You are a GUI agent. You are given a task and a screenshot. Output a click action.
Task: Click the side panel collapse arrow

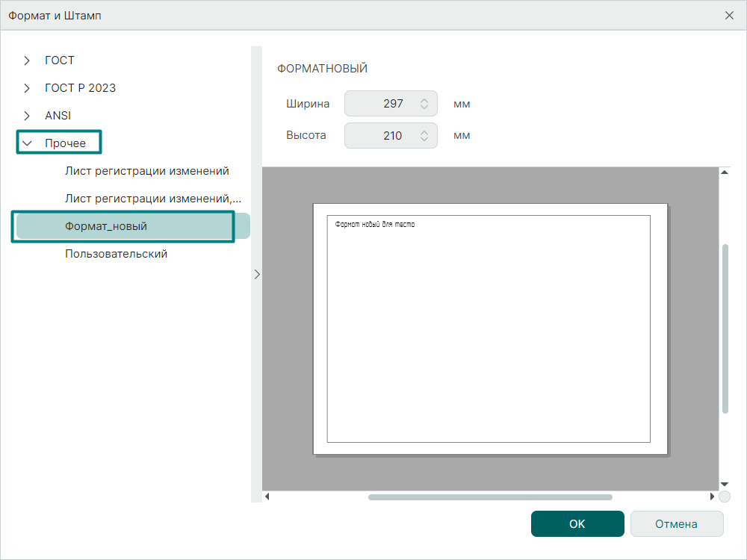tap(257, 274)
